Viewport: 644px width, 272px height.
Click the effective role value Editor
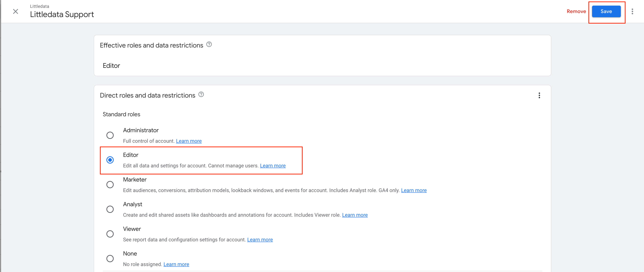click(x=111, y=66)
